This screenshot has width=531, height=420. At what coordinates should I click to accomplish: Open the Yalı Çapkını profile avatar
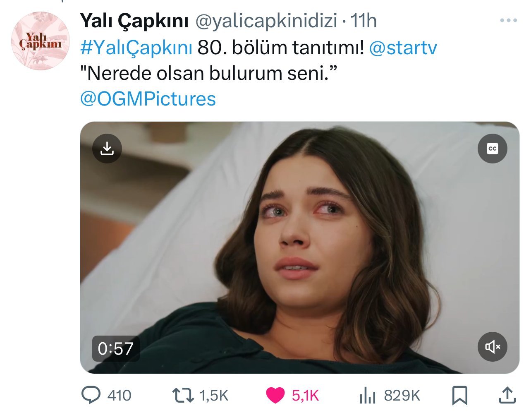click(x=41, y=41)
